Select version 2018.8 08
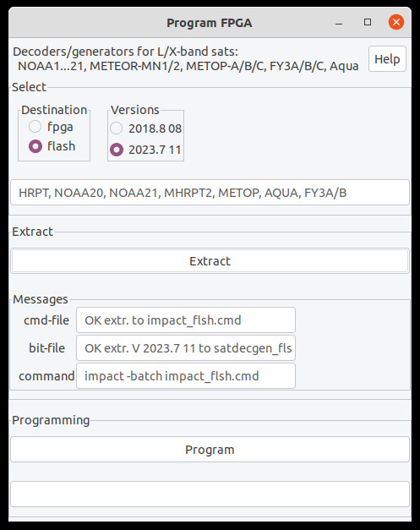Image resolution: width=420 pixels, height=530 pixels. [117, 128]
